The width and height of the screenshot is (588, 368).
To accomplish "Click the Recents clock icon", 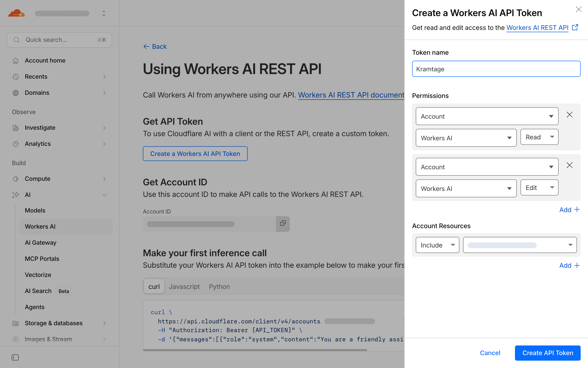I will click(x=16, y=77).
